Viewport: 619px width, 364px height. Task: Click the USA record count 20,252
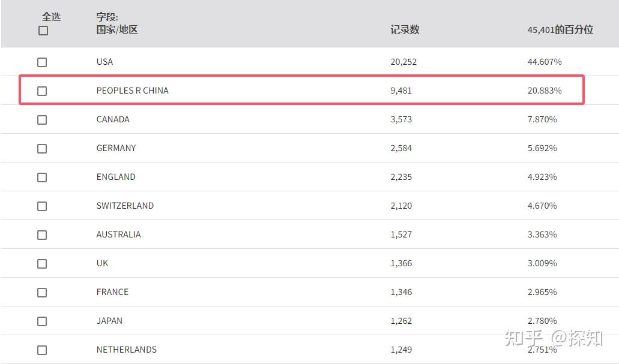click(403, 62)
